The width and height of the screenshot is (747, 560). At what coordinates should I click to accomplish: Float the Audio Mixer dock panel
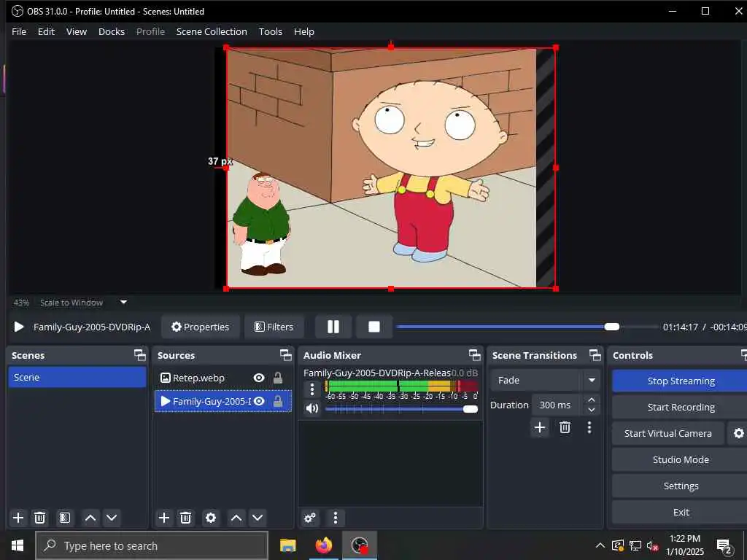click(x=474, y=355)
